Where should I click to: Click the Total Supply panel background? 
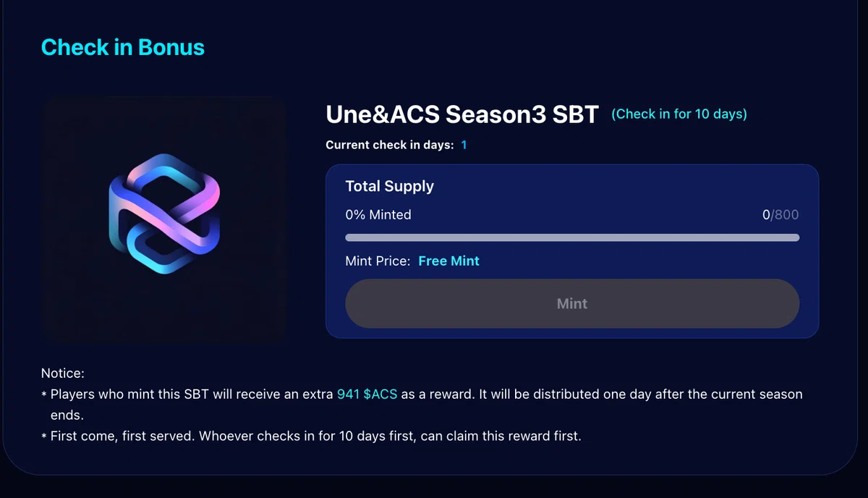tap(571, 251)
